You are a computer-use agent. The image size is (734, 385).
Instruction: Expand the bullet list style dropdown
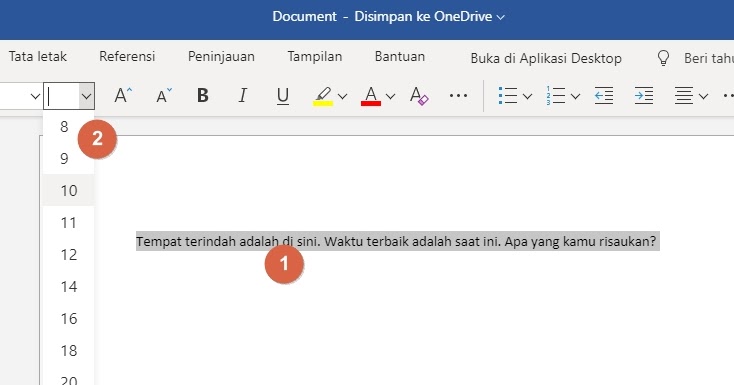[528, 96]
